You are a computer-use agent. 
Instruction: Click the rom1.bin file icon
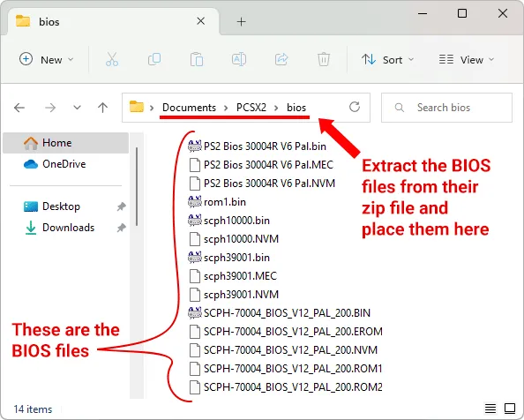194,202
